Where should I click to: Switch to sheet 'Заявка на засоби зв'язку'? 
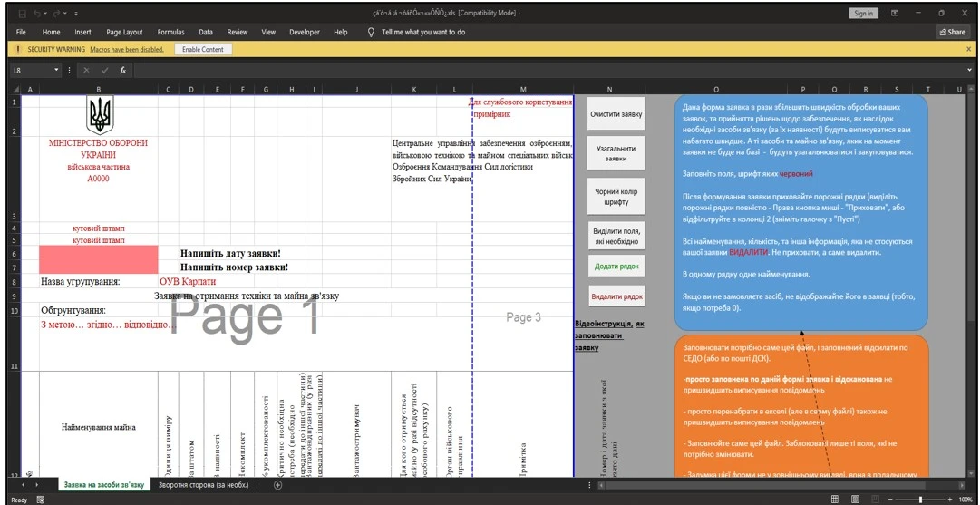(103, 484)
